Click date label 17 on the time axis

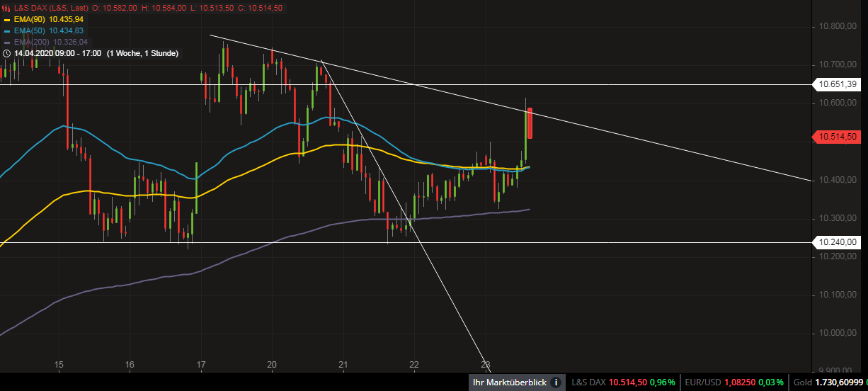[x=201, y=365]
